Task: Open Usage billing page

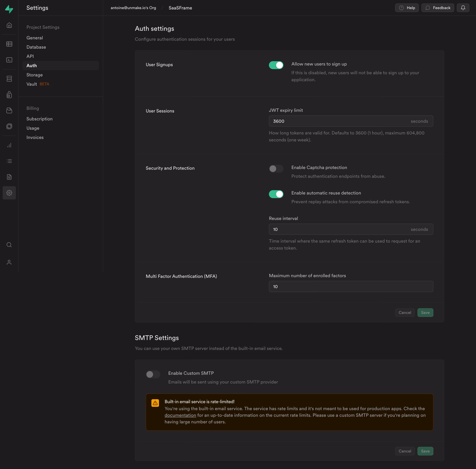Action: click(x=33, y=128)
